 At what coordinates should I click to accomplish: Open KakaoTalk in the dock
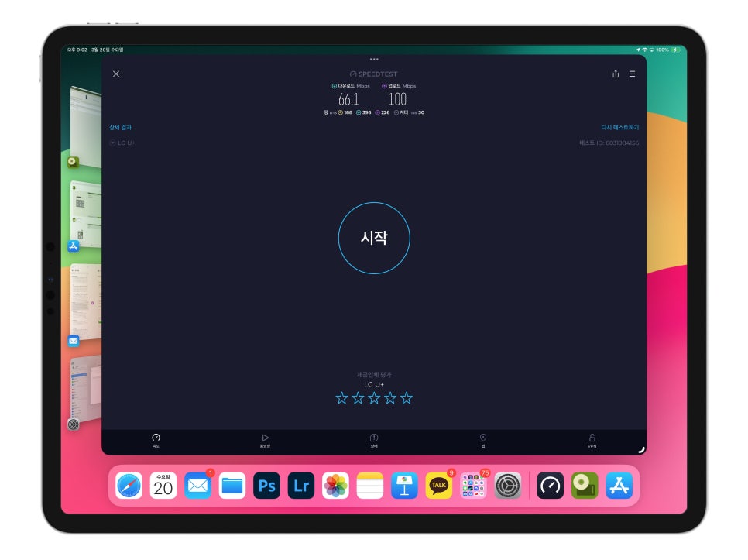439,486
